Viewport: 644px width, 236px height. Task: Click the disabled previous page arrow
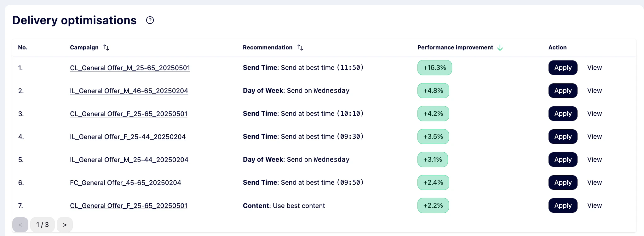point(20,225)
